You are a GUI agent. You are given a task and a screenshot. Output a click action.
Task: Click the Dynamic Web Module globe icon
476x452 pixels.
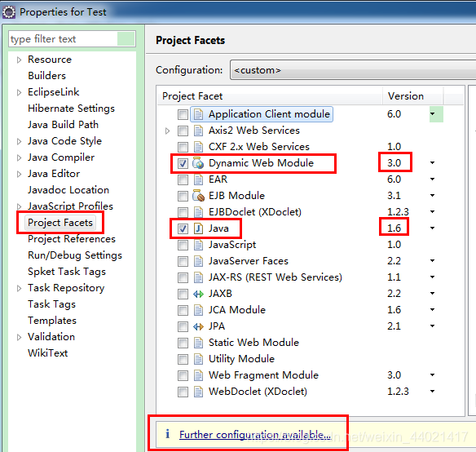[198, 163]
